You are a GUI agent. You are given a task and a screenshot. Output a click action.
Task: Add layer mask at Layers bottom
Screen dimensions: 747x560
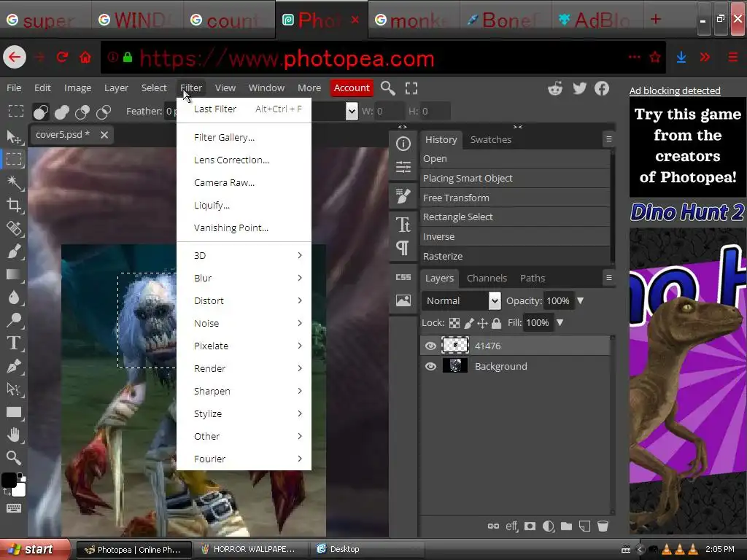(530, 526)
